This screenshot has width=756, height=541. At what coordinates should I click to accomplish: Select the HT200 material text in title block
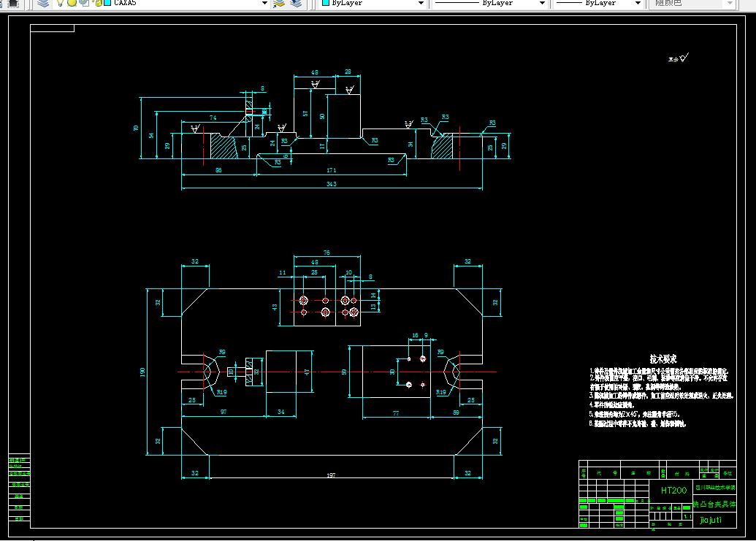673,491
